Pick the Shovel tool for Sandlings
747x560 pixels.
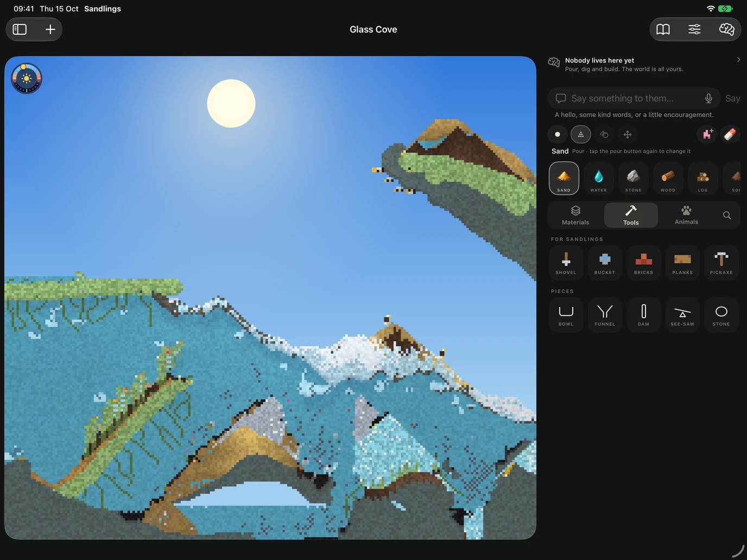point(566,263)
